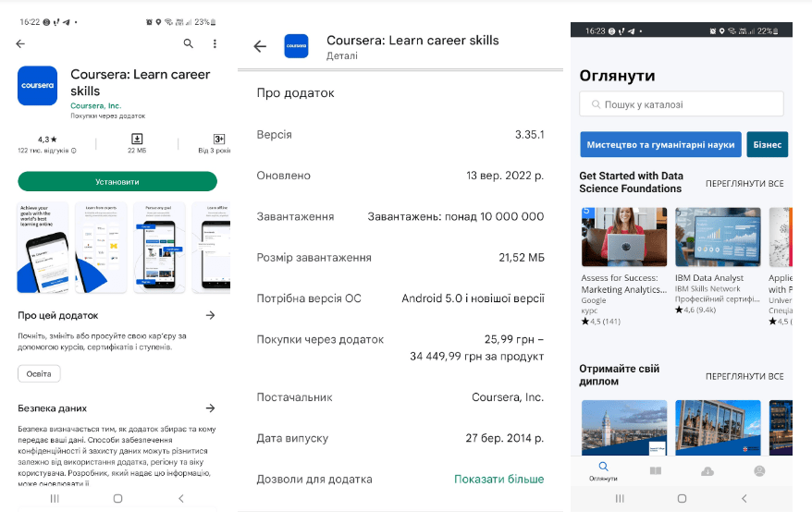The width and height of the screenshot is (812, 523).
Task: Open the IBM Data Analyst course thumbnail
Action: point(718,237)
